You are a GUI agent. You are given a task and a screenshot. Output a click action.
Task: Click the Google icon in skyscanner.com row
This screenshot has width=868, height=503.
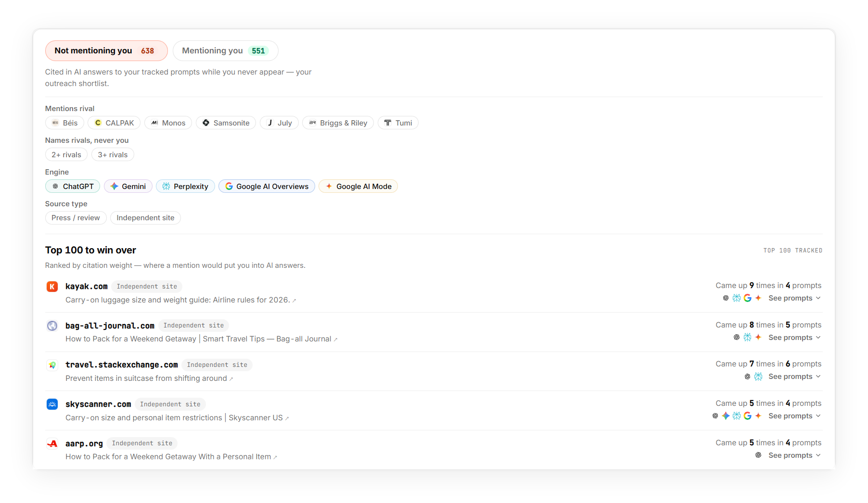click(747, 416)
